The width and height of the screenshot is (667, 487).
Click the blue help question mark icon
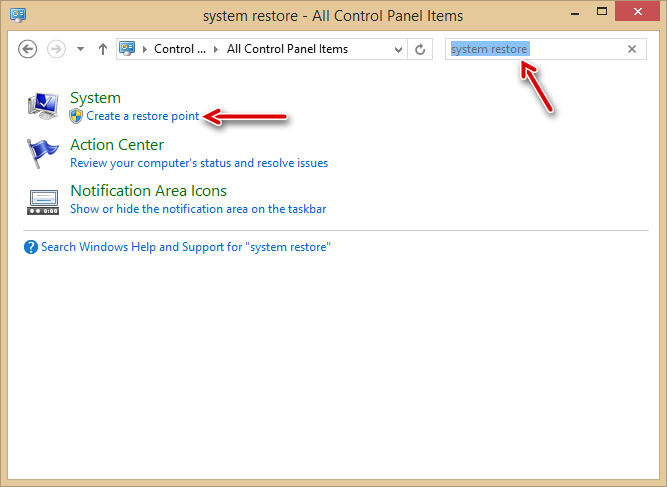(31, 247)
